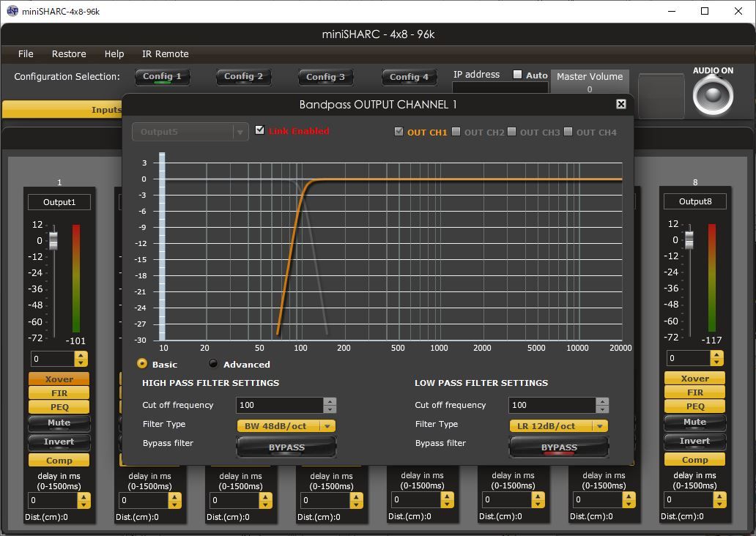Viewport: 756px width, 536px height.
Task: Increase Output8 gain value with up arrow
Action: coord(717,354)
